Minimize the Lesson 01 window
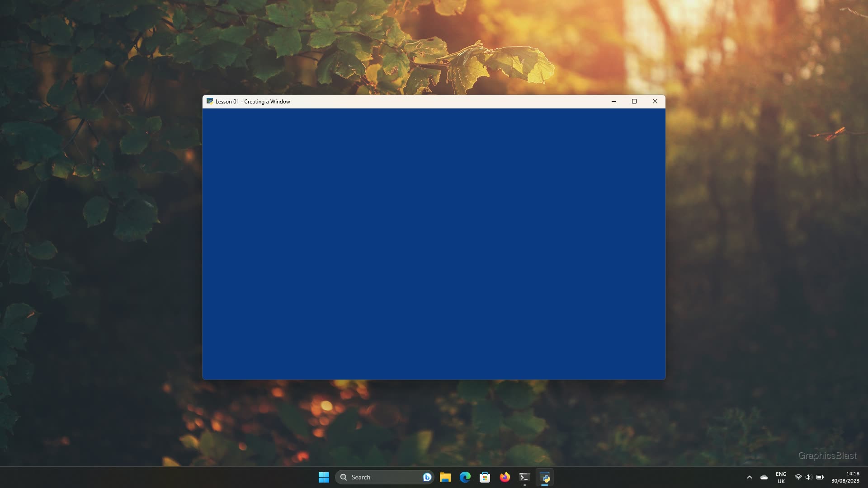 click(x=614, y=101)
